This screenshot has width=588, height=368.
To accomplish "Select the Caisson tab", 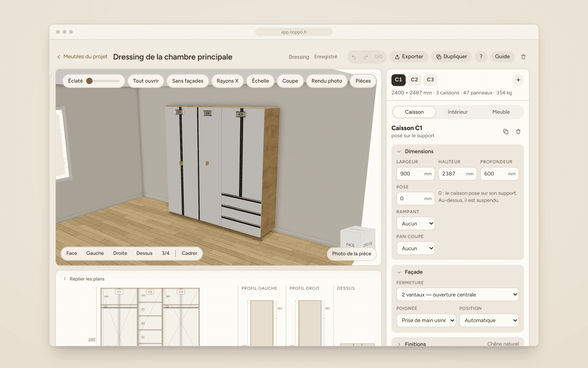I will pos(414,112).
